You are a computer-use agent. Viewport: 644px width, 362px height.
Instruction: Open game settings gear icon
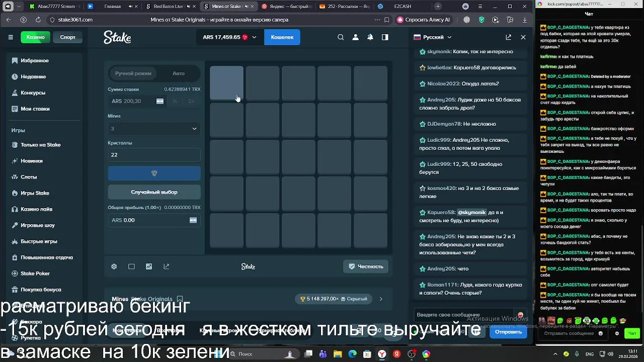(114, 266)
